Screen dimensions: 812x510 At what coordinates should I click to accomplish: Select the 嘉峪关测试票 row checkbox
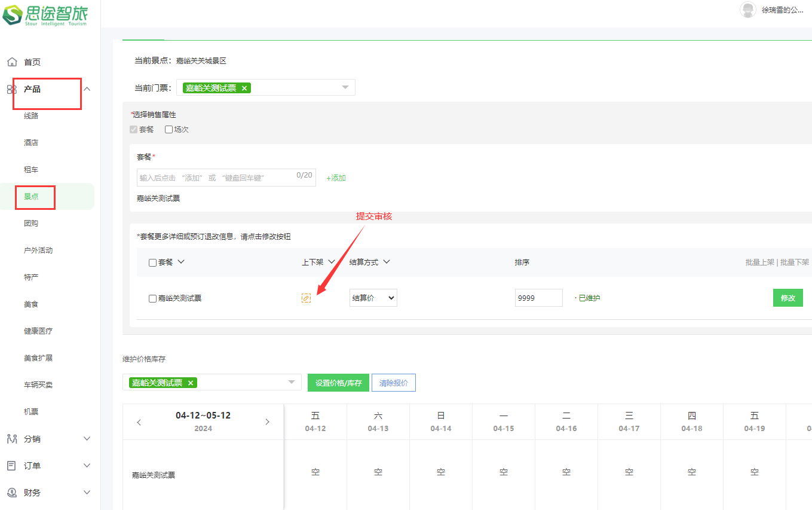coord(152,298)
